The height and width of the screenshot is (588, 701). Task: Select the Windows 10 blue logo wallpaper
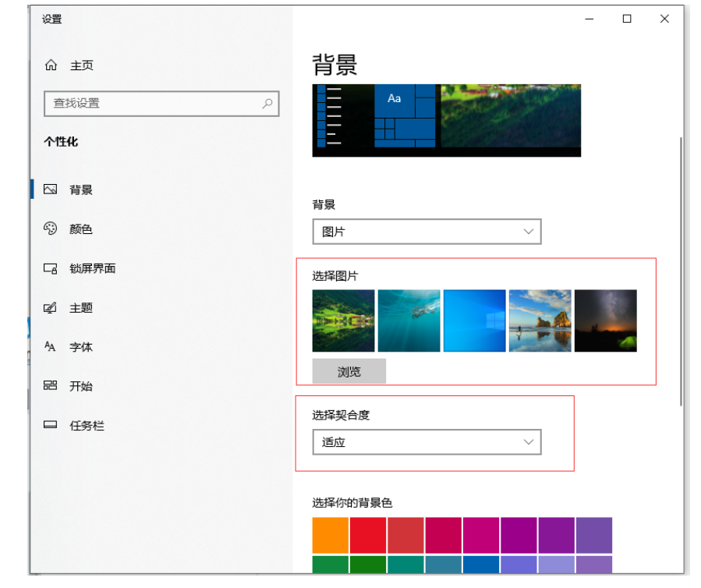(x=474, y=321)
